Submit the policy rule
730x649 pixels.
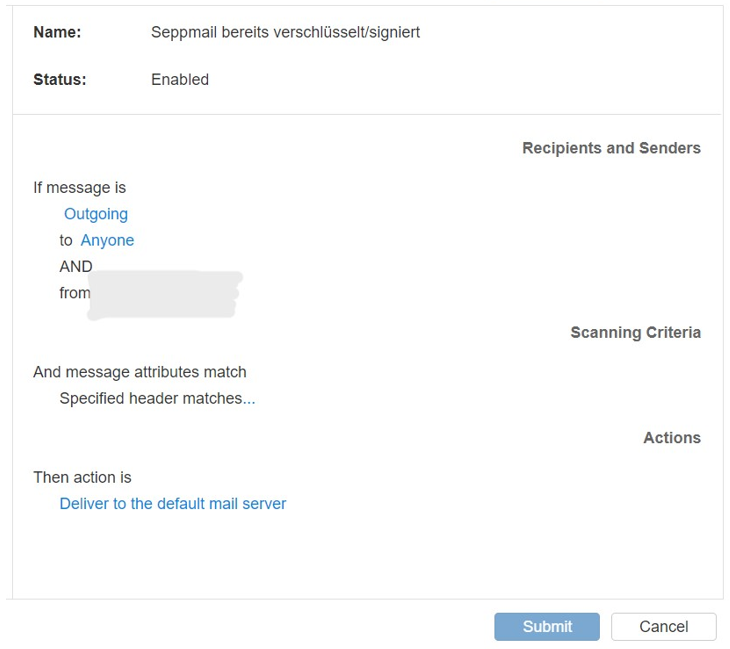point(547,627)
